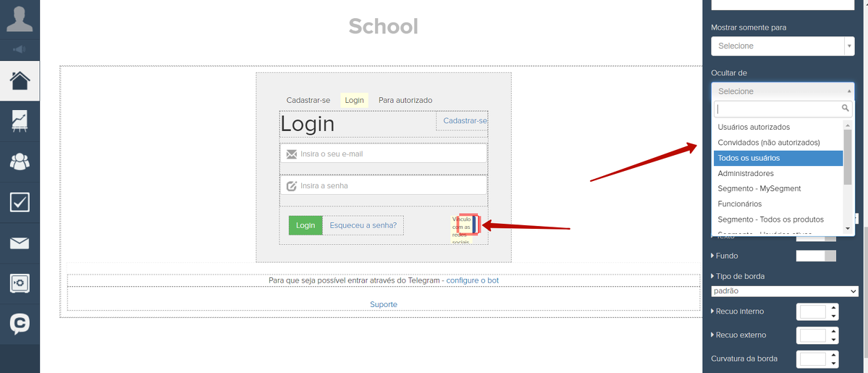
Task: Click the green Login button
Action: pyautogui.click(x=306, y=225)
